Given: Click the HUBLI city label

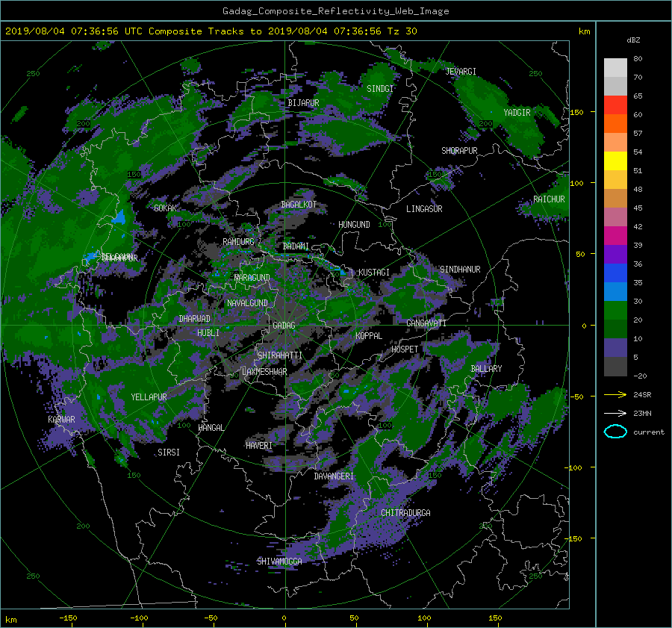Looking at the screenshot, I should coord(208,333).
